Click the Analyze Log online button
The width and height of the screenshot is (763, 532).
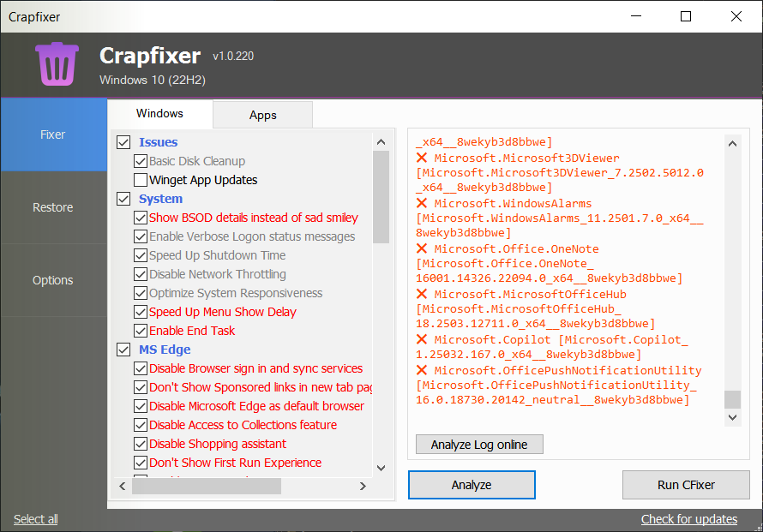479,445
